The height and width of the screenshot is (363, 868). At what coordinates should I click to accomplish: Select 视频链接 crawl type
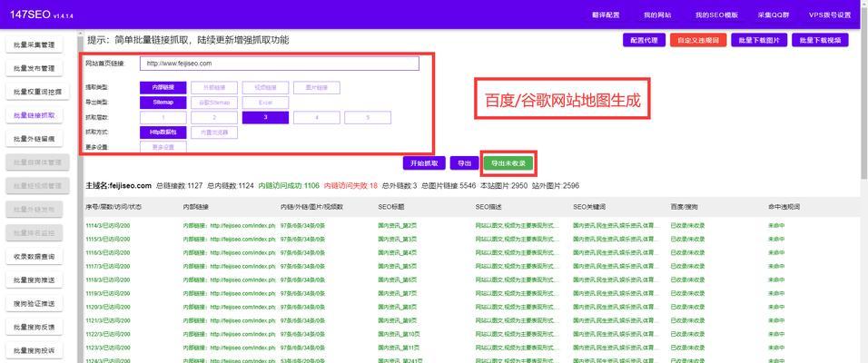pos(265,87)
